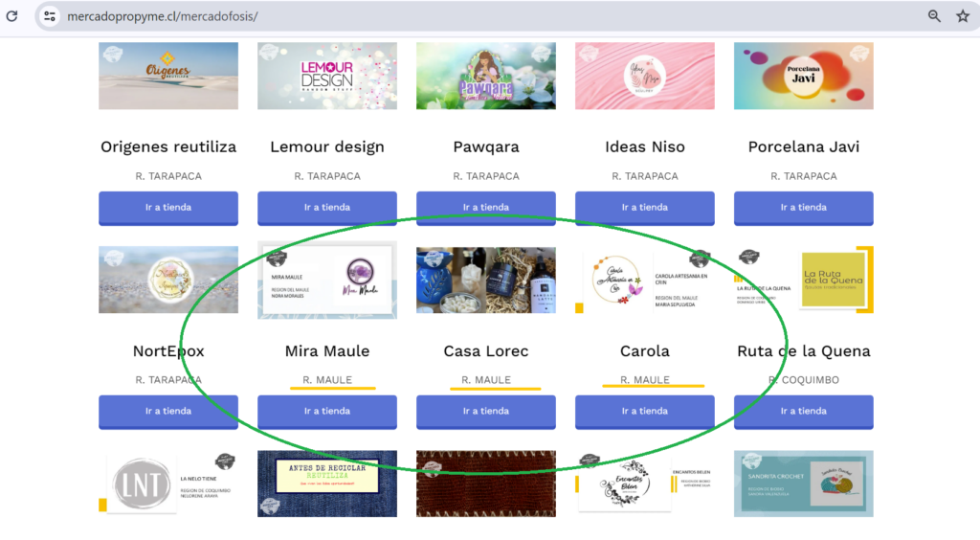
Task: Click Ir a tienda under Ideas Niso
Action: click(x=644, y=208)
